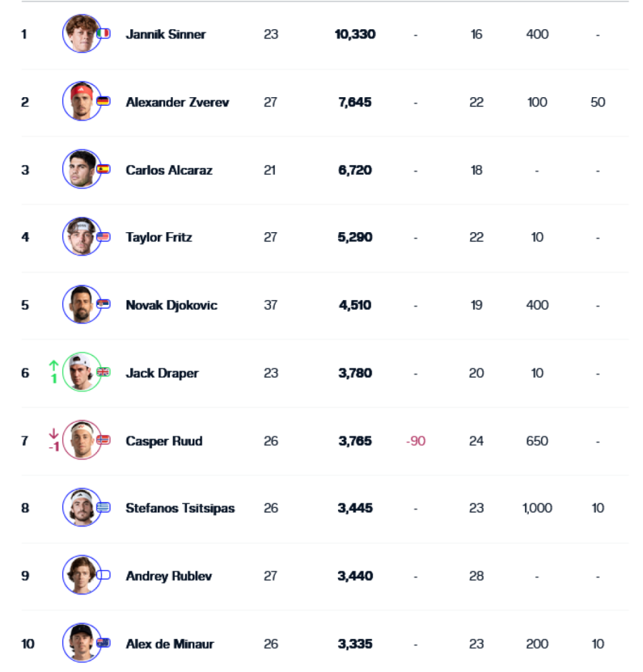Image resolution: width=643 pixels, height=672 pixels.
Task: Click the Greek flag beside Stefanos Tsitsipas
Action: coord(103,508)
